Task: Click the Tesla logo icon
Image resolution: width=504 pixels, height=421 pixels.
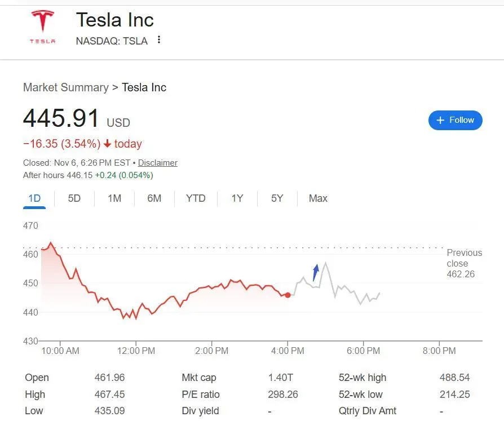Action: 42,27
